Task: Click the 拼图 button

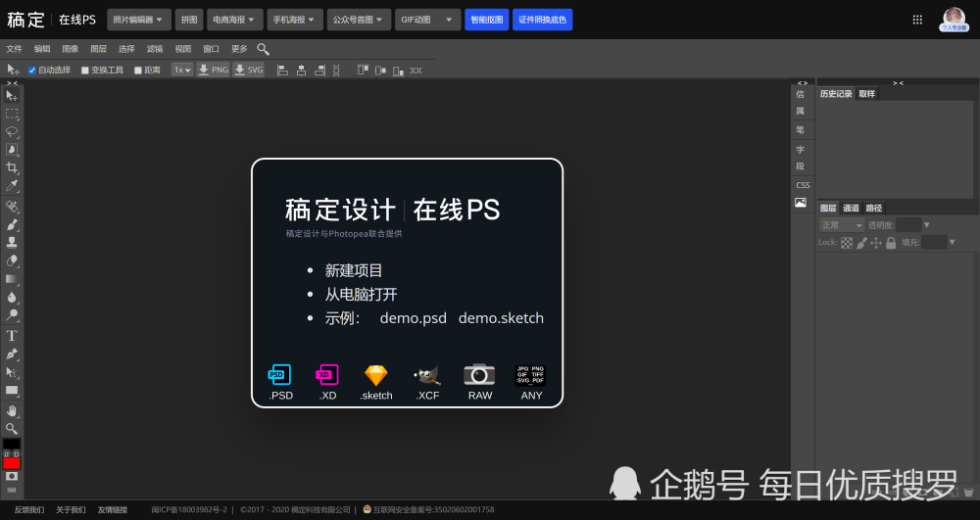Action: (189, 20)
